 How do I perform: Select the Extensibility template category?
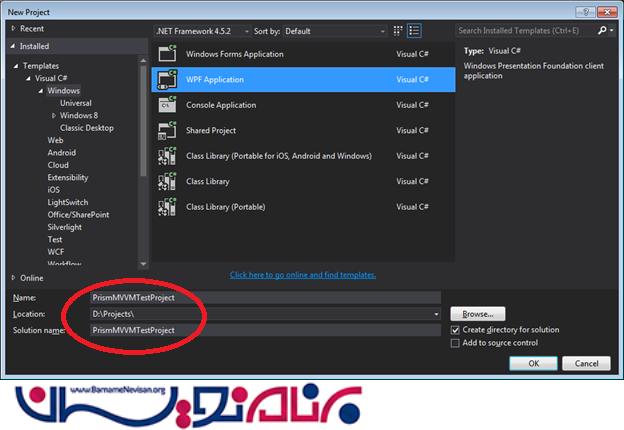[68, 177]
